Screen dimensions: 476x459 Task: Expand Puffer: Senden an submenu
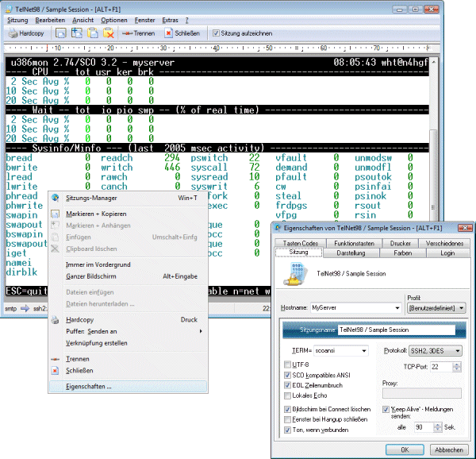coord(128,331)
